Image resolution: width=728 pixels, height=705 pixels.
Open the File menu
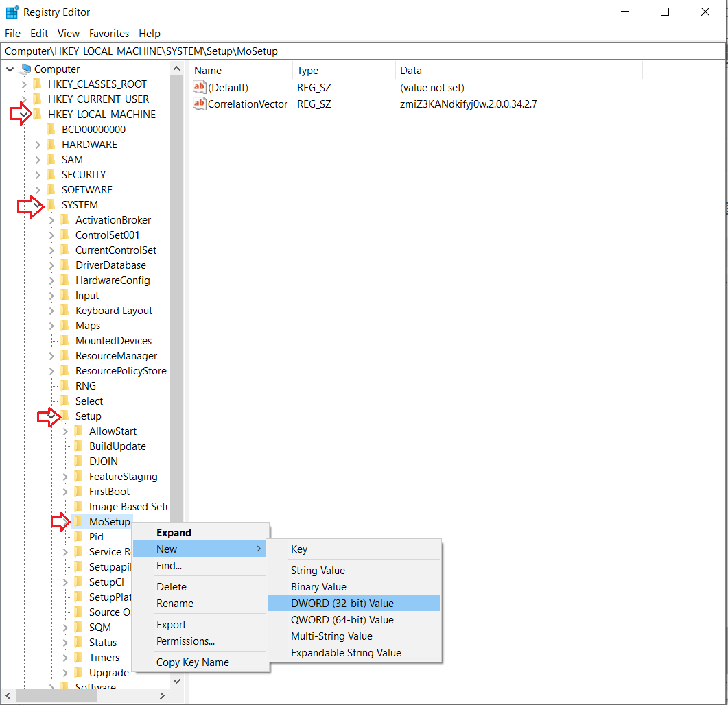12,34
